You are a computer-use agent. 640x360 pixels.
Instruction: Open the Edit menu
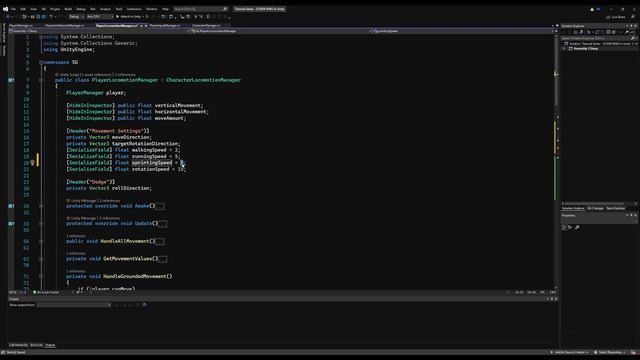23,9
